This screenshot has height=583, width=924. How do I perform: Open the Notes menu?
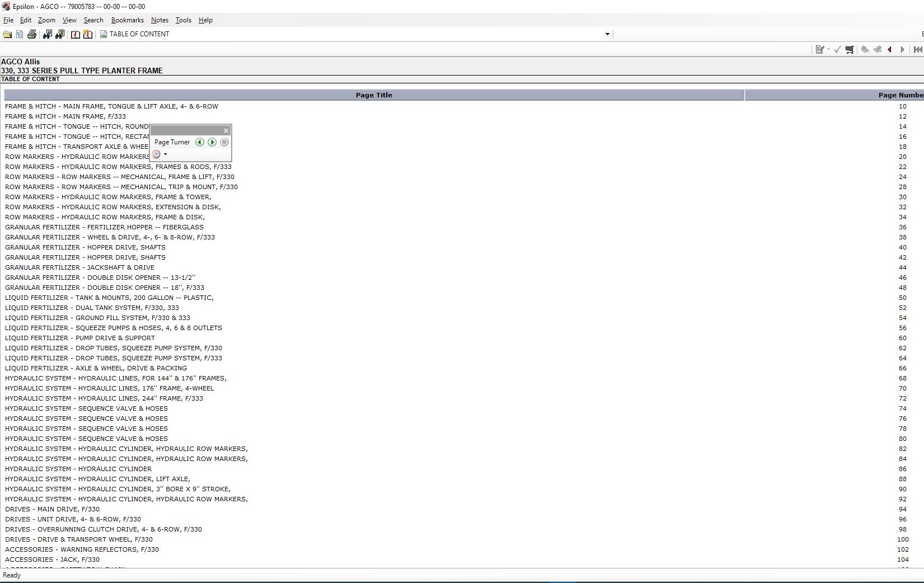160,20
